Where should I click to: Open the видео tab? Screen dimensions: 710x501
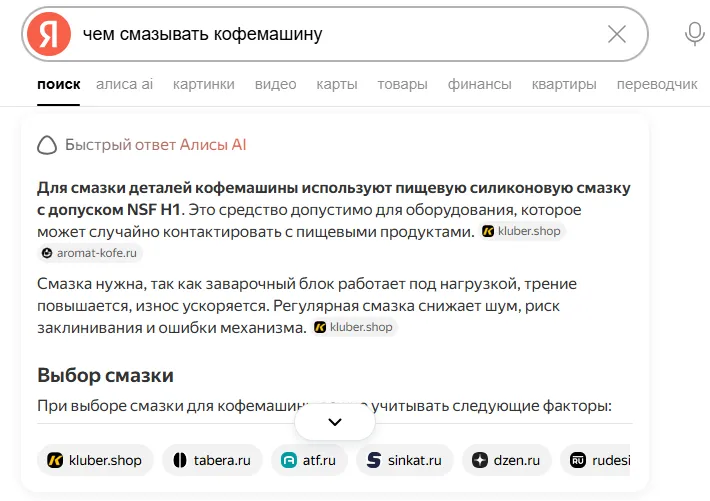275,84
